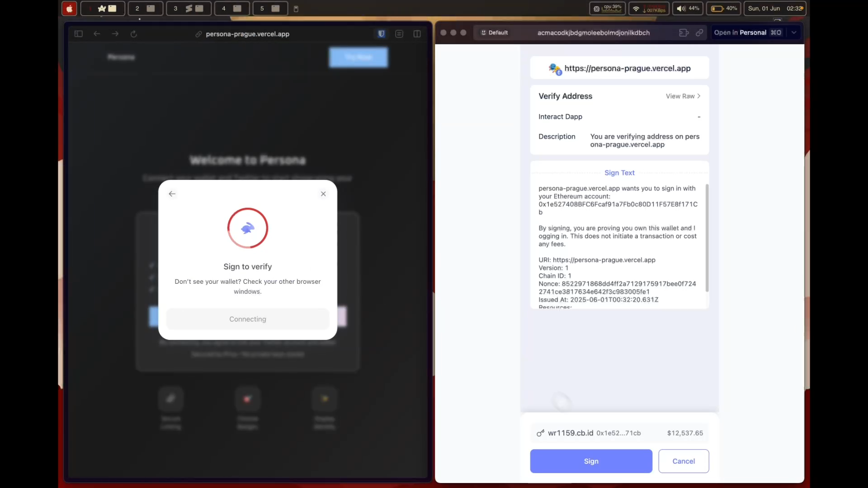
Task: Click the sign text scrollbar
Action: [707, 238]
